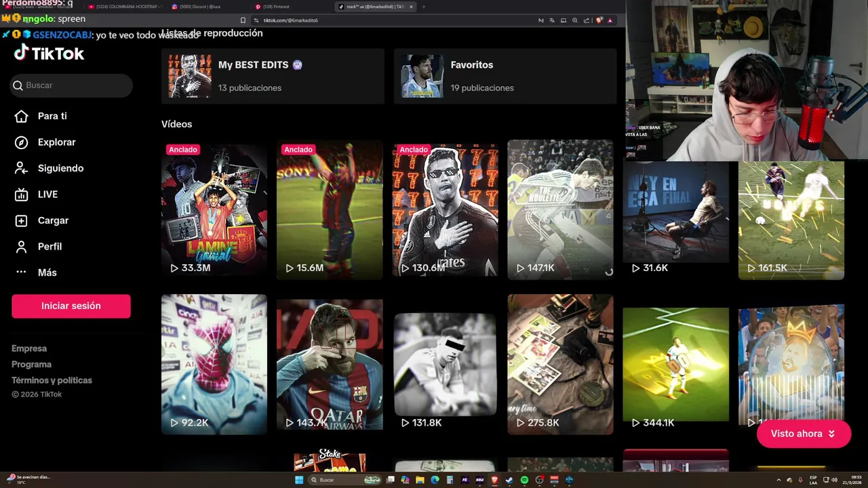Screen dimensions: 868x488
Task: Click the Windows taskbar Buscar box
Action: [344, 480]
